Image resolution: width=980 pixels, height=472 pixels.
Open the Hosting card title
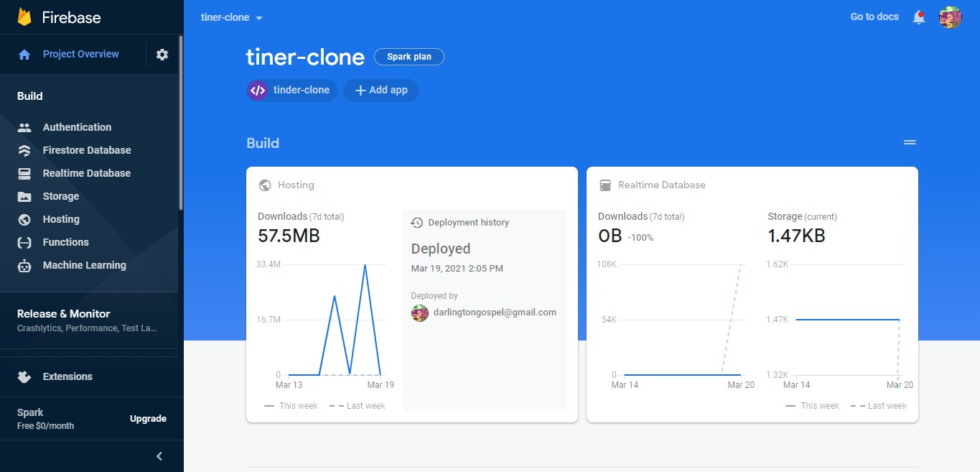tap(296, 185)
